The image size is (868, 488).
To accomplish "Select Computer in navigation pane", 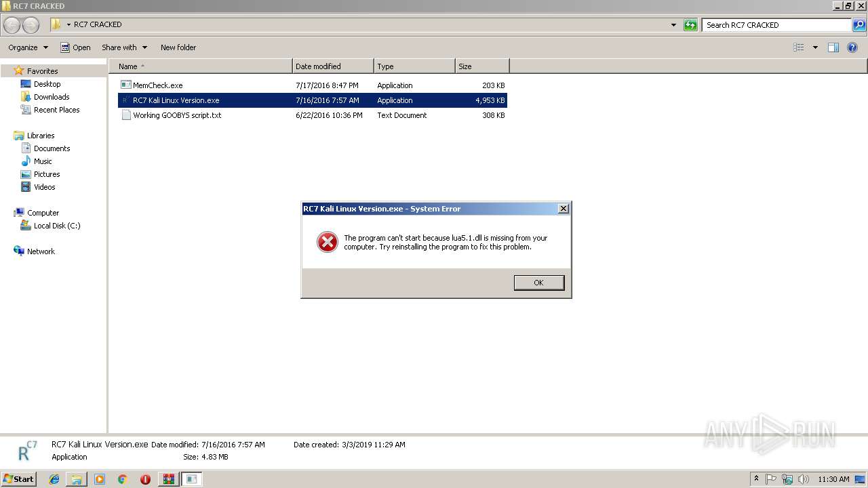I will pos(43,213).
